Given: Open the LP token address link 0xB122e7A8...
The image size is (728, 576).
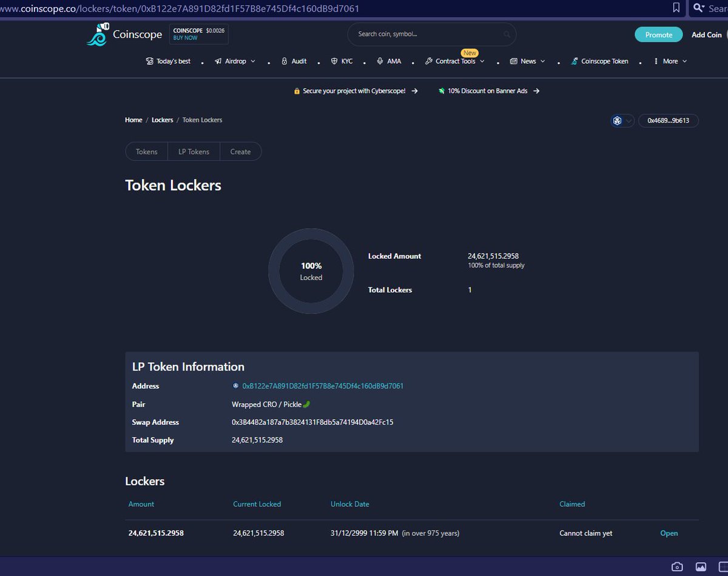Looking at the screenshot, I should click(323, 386).
